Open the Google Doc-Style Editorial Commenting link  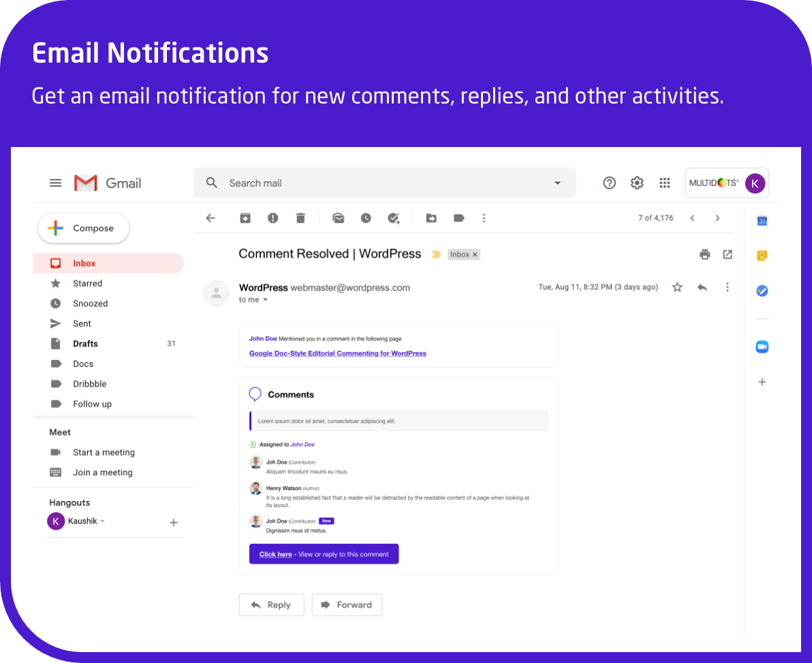[x=338, y=353]
